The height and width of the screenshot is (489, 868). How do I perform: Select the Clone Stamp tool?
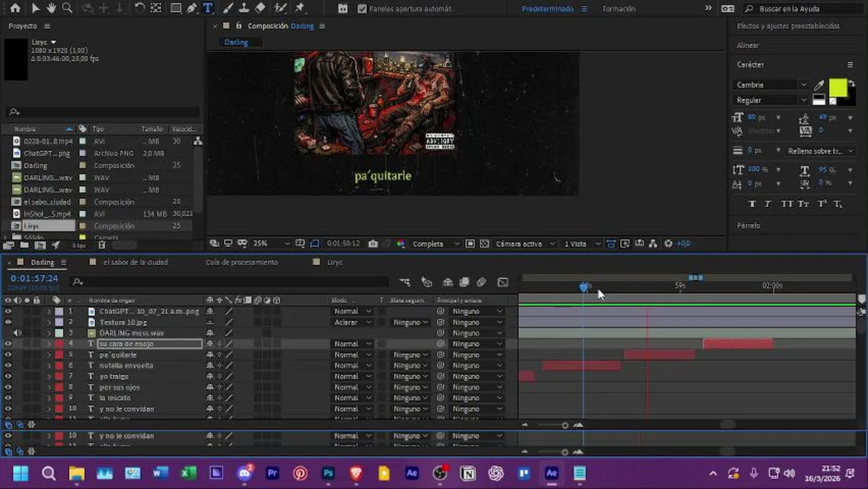(x=244, y=8)
